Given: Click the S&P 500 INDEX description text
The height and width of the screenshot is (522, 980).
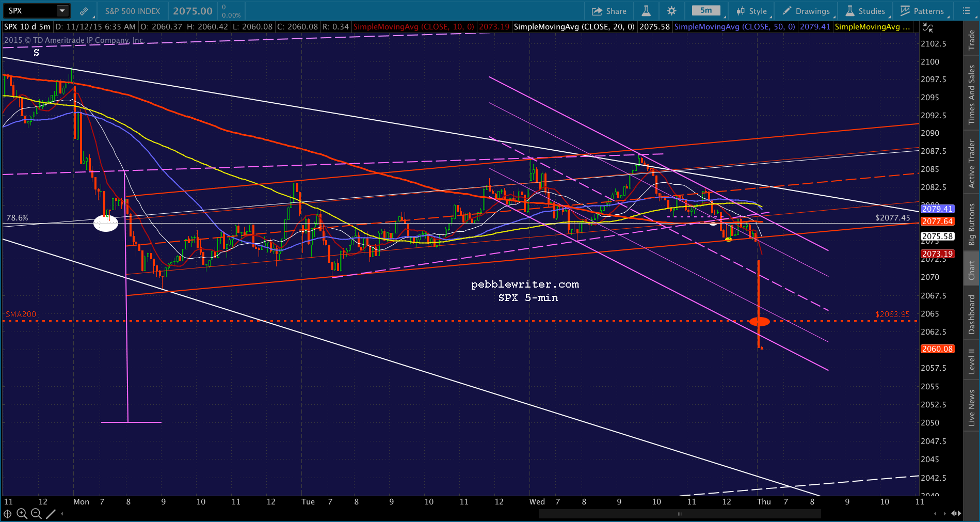Looking at the screenshot, I should (x=132, y=11).
